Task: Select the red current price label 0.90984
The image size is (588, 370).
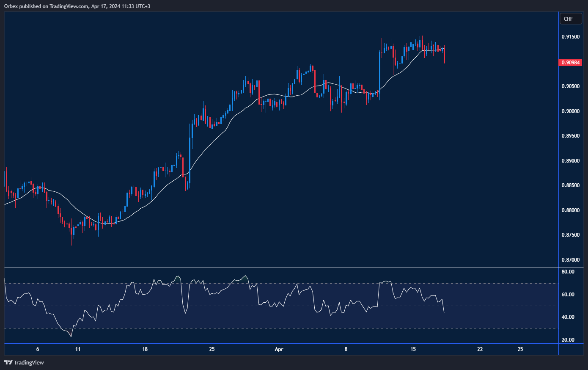Action: (x=570, y=62)
